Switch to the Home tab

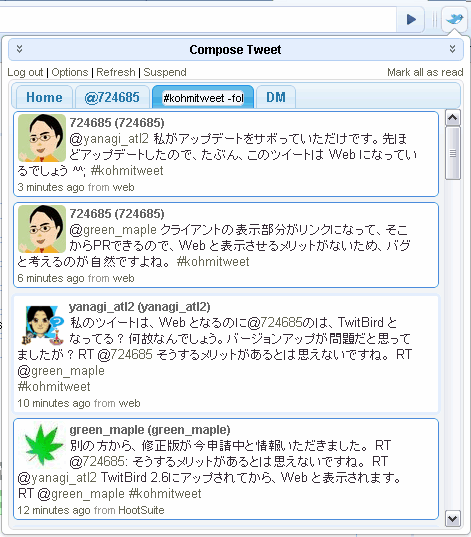click(x=44, y=97)
